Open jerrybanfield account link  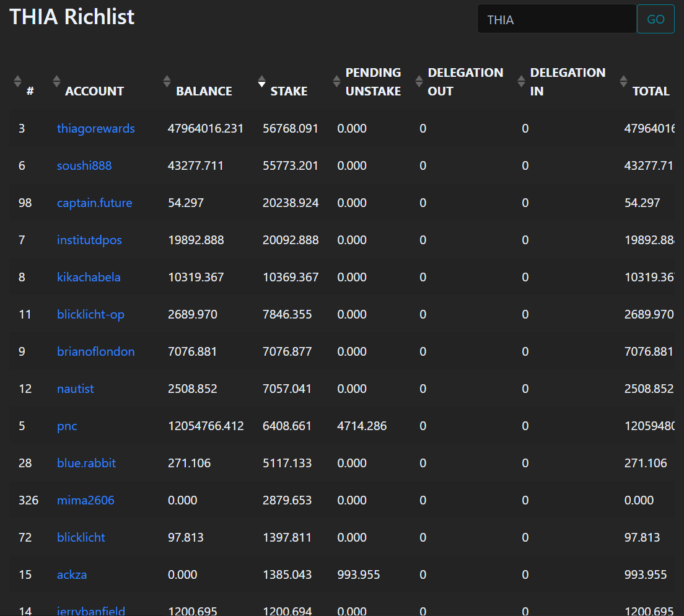(x=90, y=611)
